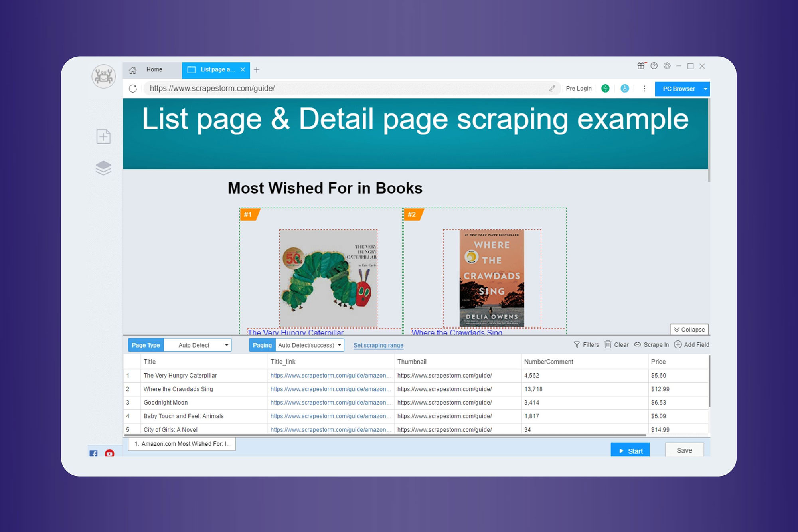Select the Goodnight Moon title cell
Screen dimensions: 798x532
point(203,403)
